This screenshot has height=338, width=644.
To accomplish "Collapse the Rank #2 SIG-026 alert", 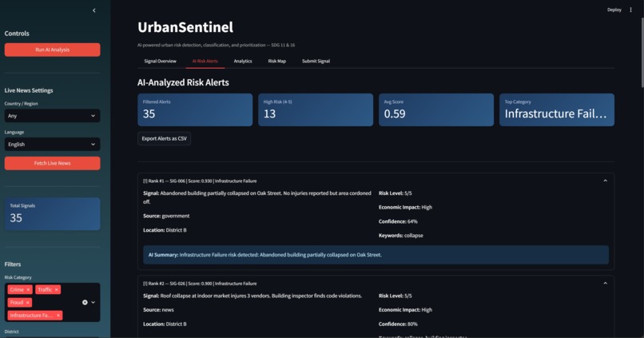I will point(605,284).
